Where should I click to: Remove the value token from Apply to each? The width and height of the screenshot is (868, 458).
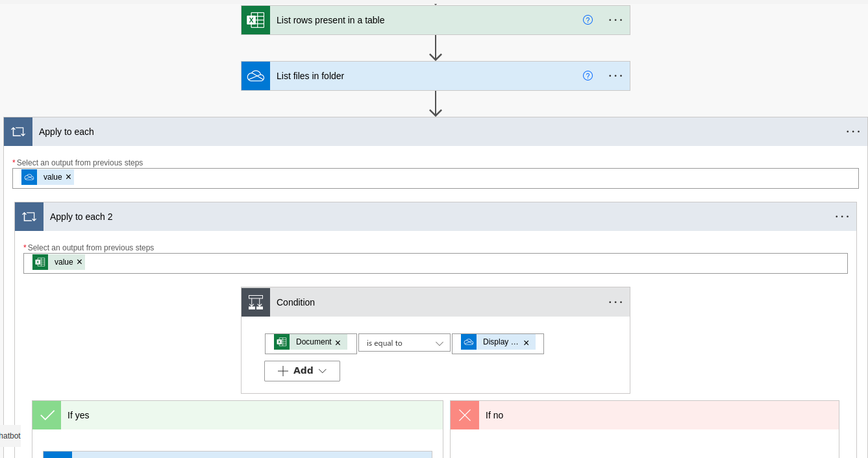tap(68, 176)
